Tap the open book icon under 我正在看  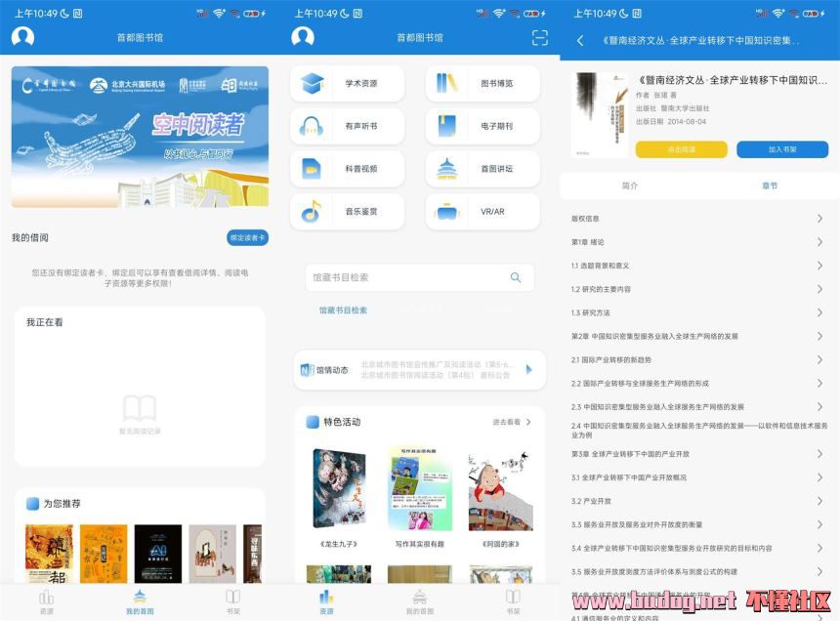click(140, 408)
